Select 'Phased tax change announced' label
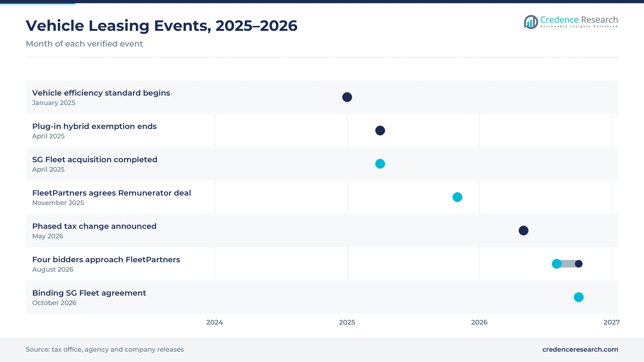 [x=94, y=226]
